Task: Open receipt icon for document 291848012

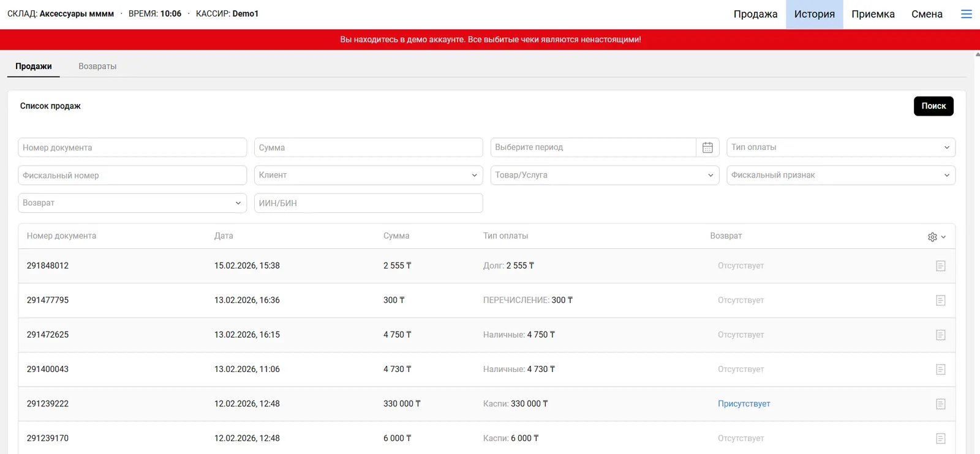Action: tap(941, 266)
